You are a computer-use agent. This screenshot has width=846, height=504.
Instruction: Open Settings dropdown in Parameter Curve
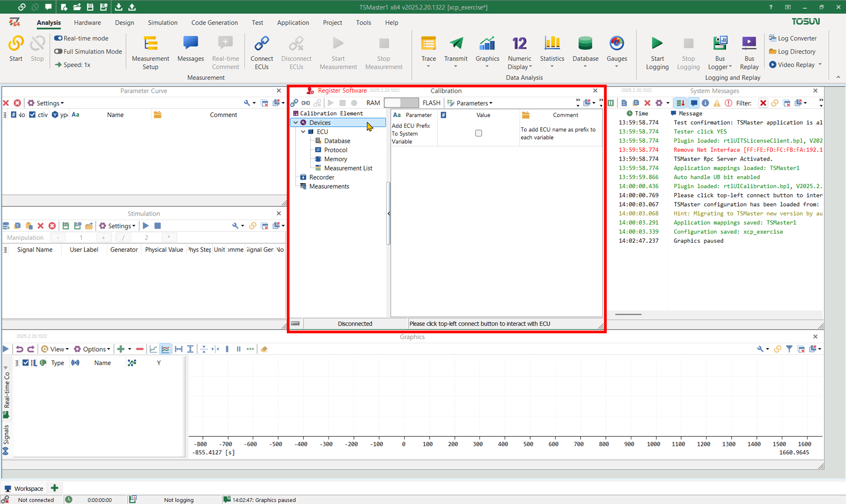pyautogui.click(x=46, y=103)
